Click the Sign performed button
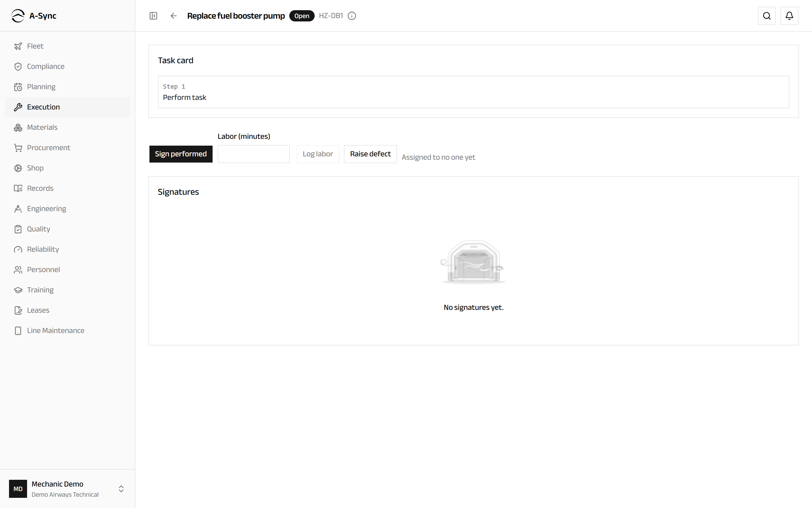The height and width of the screenshot is (508, 812). (181, 154)
